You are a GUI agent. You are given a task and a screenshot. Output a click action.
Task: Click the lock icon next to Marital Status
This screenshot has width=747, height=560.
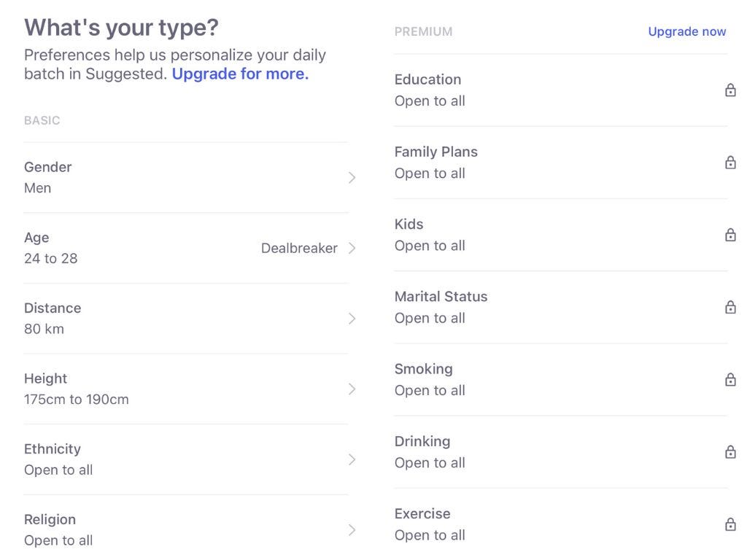coord(730,307)
